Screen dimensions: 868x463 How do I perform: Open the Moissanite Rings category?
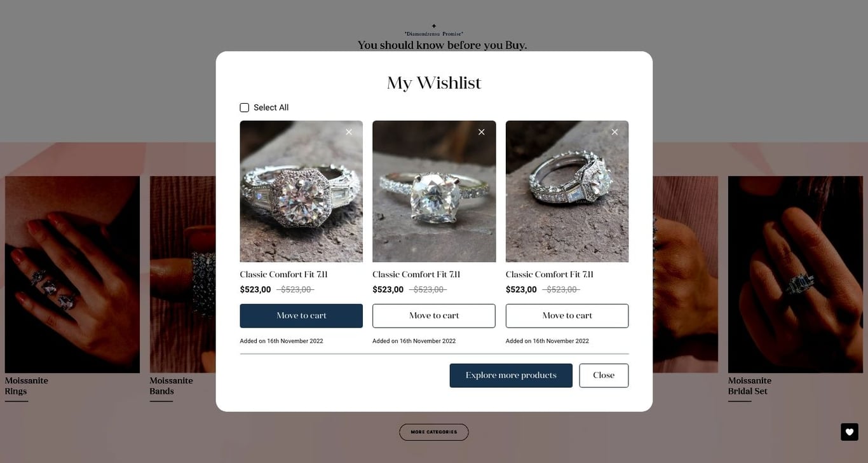point(27,386)
